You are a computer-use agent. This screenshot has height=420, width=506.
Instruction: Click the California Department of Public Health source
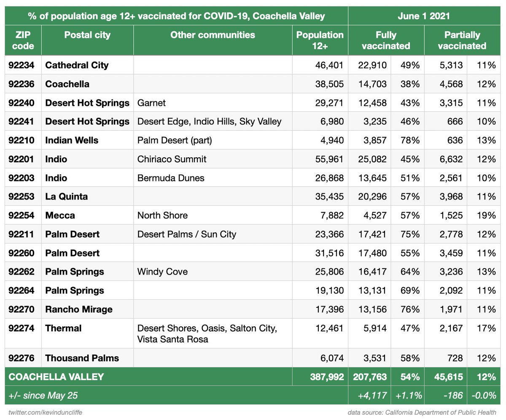422,412
